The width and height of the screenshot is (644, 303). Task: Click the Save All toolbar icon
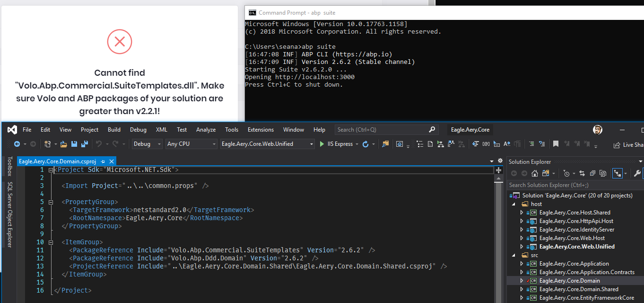point(85,144)
